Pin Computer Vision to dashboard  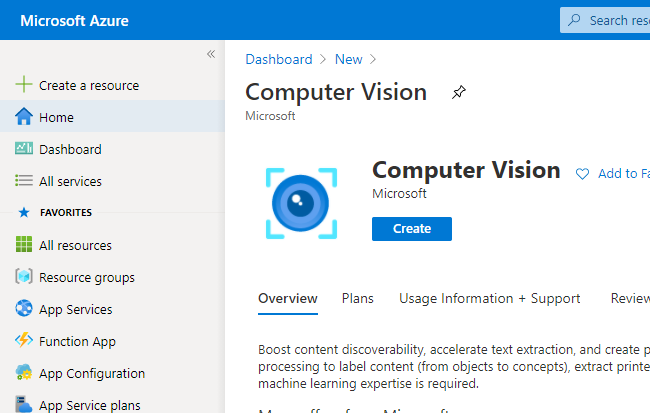pos(458,93)
